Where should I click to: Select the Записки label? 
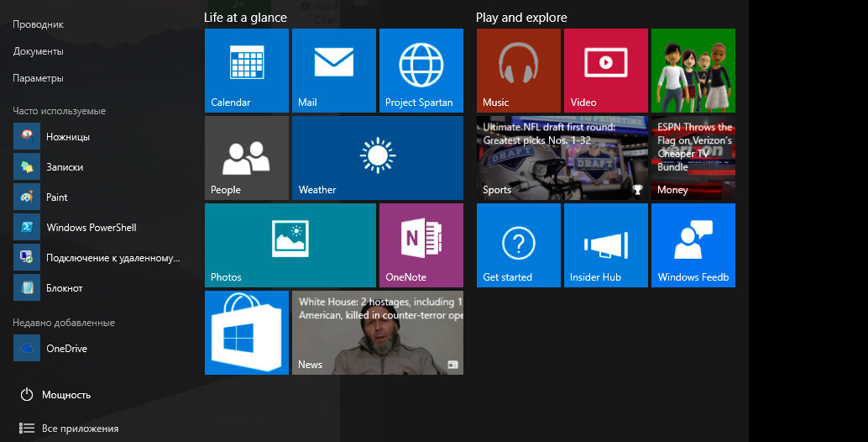[65, 166]
